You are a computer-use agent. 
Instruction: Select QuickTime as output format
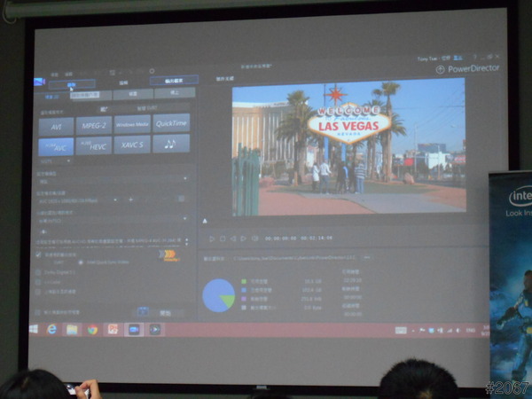(x=171, y=122)
